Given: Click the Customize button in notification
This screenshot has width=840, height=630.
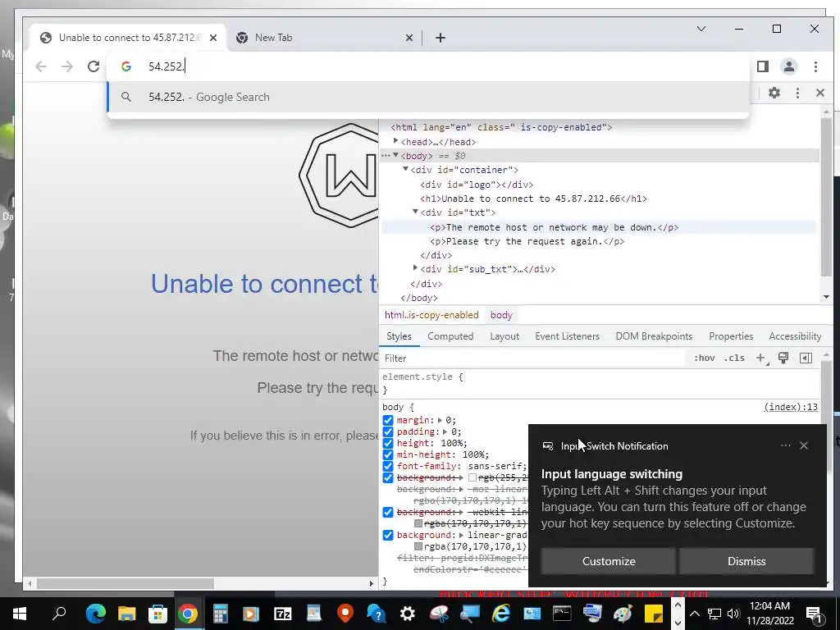Looking at the screenshot, I should (x=609, y=561).
